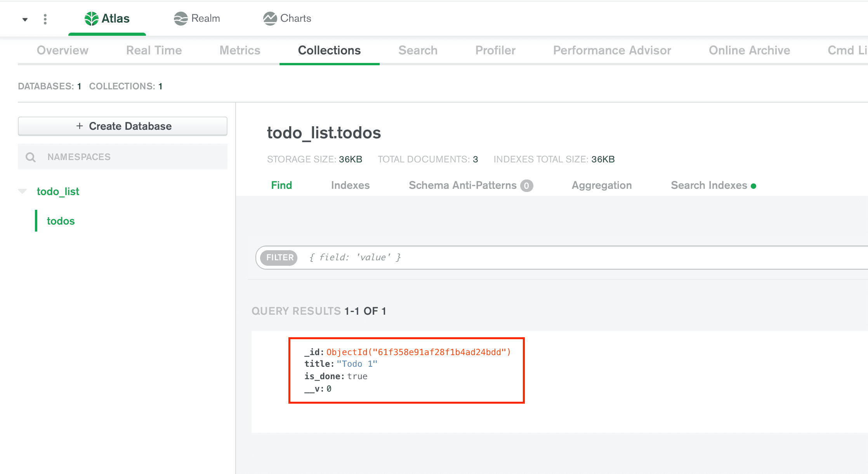Select the todos collection
Image resolution: width=868 pixels, height=474 pixels.
[x=61, y=221]
